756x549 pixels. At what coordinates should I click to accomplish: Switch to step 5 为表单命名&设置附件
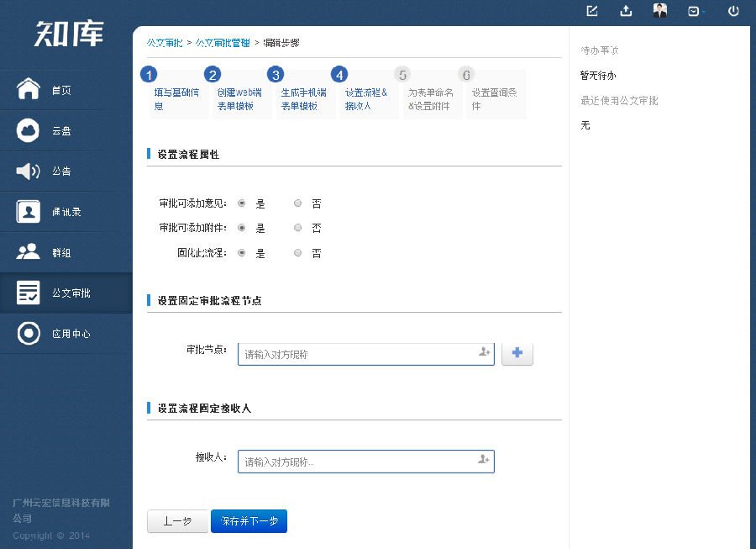point(431,92)
